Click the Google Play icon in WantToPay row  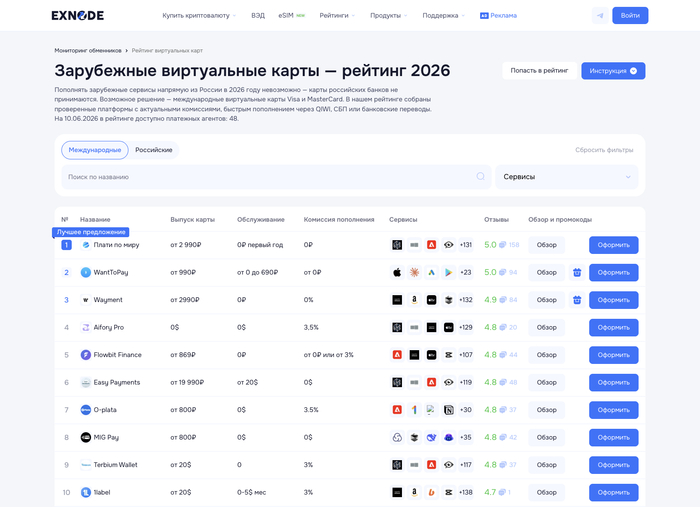pyautogui.click(x=448, y=272)
